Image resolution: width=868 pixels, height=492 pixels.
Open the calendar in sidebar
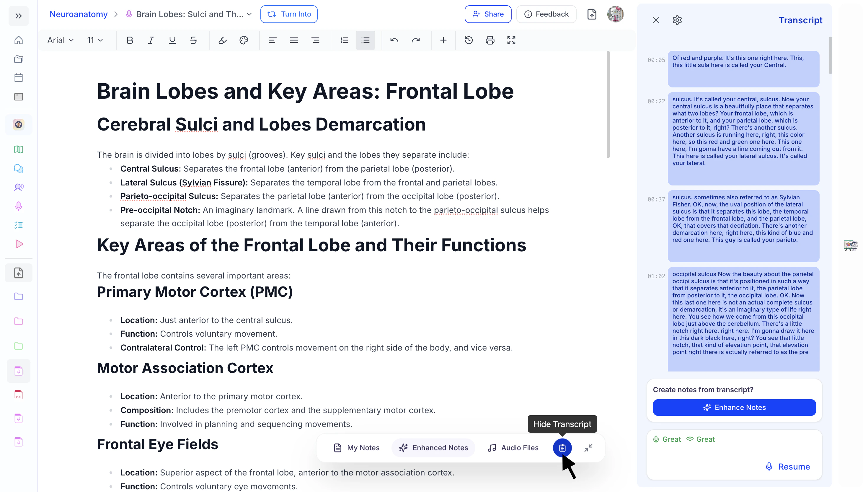19,78
